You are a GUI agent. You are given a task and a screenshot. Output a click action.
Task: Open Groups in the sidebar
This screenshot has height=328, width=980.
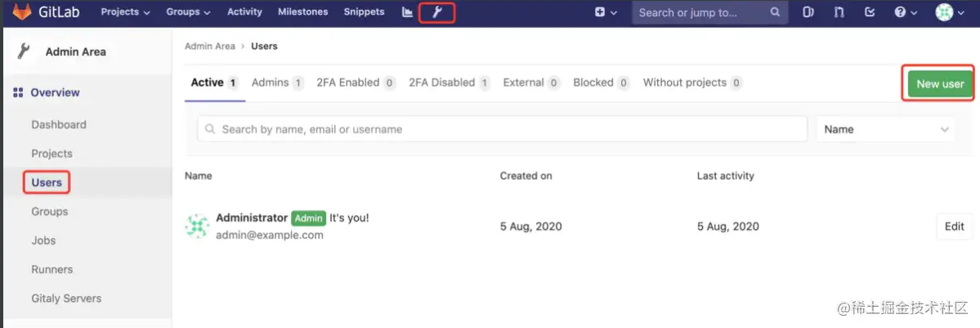point(49,212)
